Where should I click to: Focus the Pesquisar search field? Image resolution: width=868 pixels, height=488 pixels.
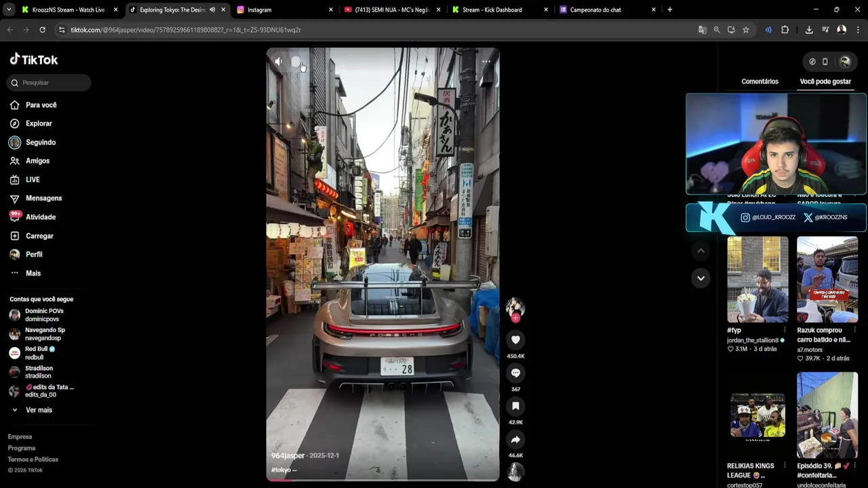pos(50,83)
